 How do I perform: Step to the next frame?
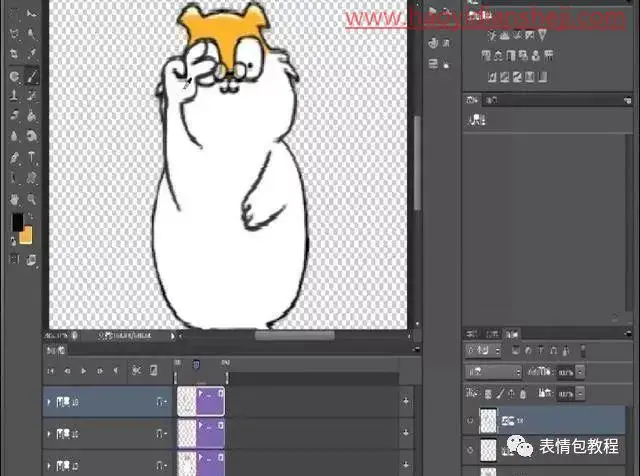pos(100,371)
